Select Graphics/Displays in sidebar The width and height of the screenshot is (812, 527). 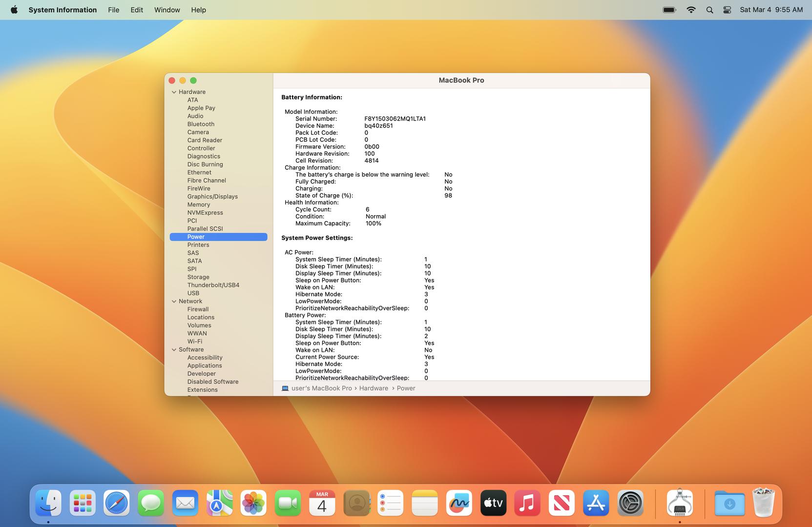pyautogui.click(x=212, y=197)
